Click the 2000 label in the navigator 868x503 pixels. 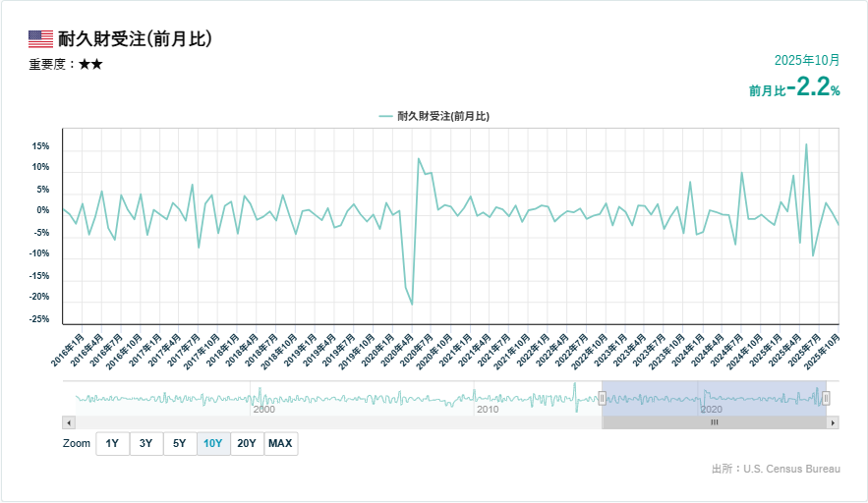pos(264,410)
